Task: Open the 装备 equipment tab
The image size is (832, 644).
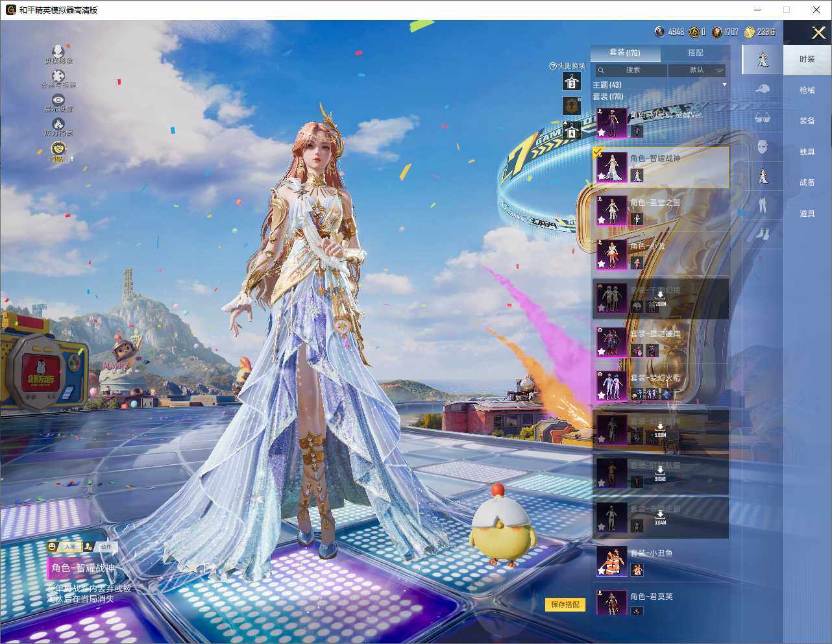Action: click(x=807, y=121)
